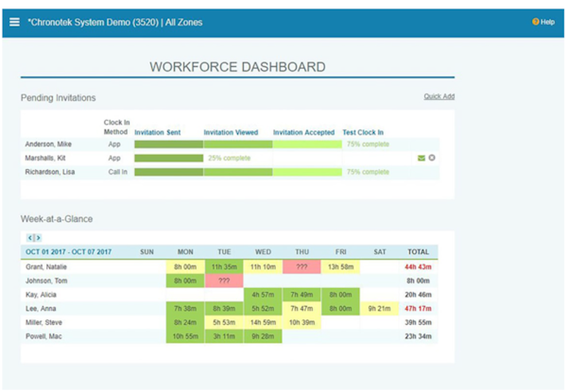This screenshot has width=567, height=392.
Task: Sort by Test Clock In column
Action: (363, 132)
